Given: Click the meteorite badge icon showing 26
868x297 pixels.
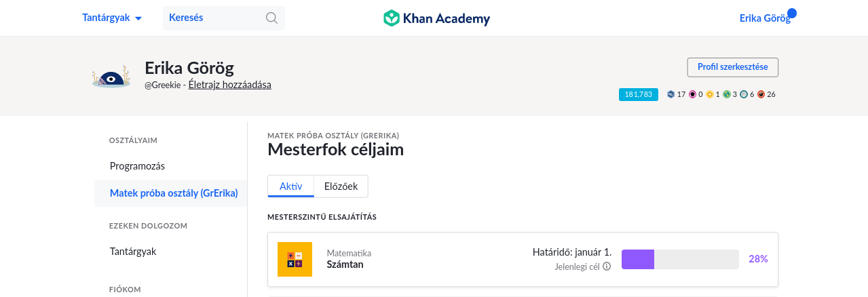Looking at the screenshot, I should 761,94.
